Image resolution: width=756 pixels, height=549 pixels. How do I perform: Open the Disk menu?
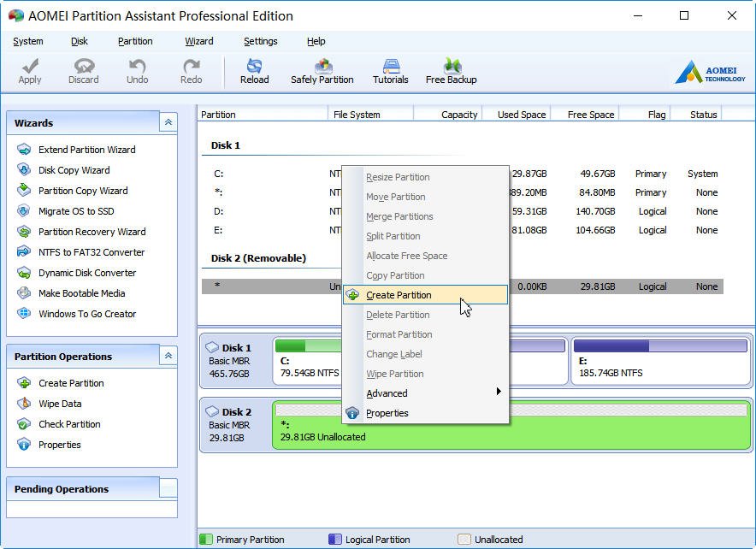tap(80, 41)
